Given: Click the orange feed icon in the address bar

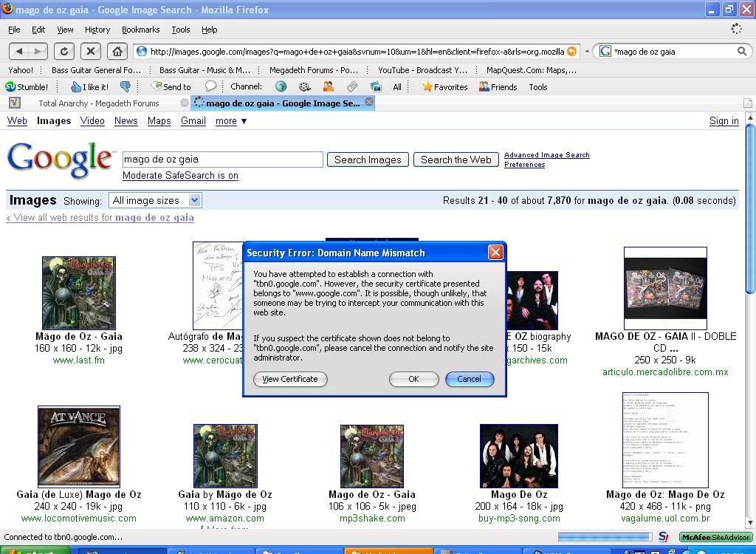Looking at the screenshot, I should [x=572, y=51].
